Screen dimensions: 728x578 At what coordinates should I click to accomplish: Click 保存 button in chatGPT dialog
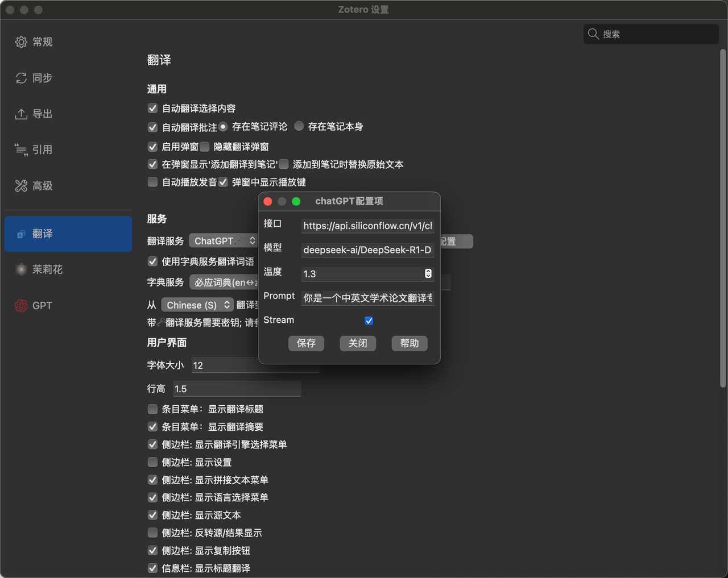[x=306, y=343]
